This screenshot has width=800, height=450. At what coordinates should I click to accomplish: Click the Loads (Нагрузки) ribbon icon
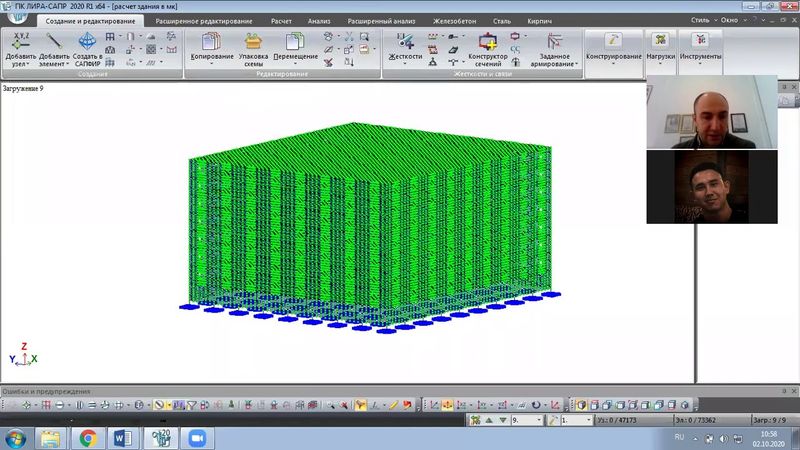point(660,40)
